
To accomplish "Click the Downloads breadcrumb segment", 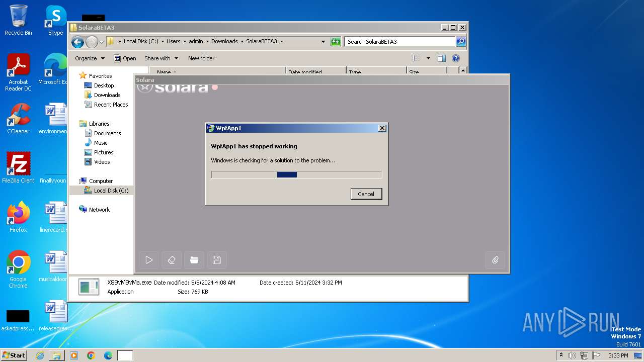I will pos(224,42).
